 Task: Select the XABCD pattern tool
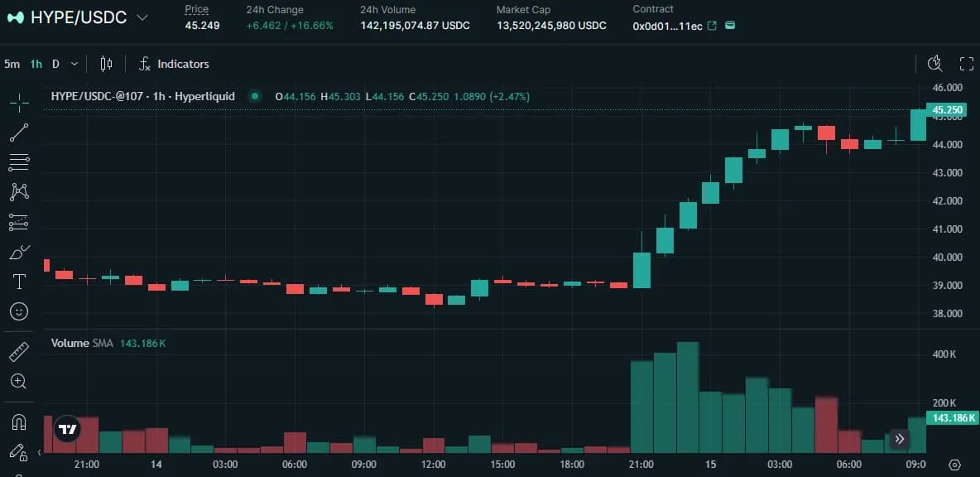click(x=19, y=192)
